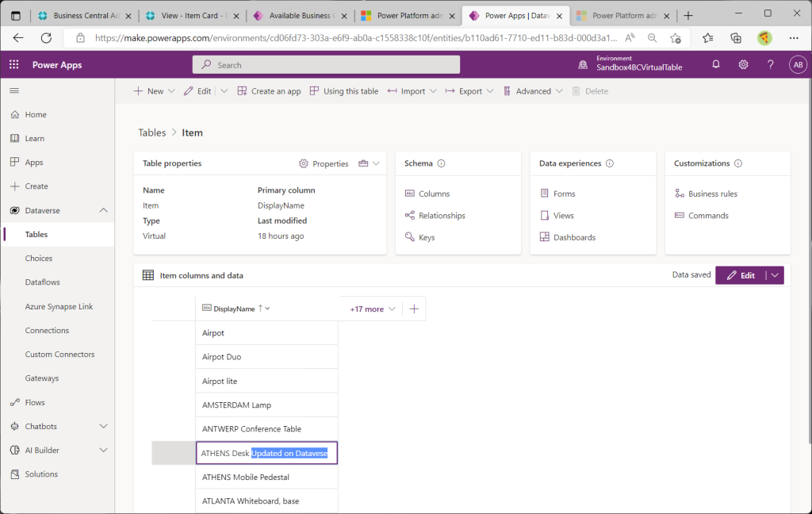
Task: Refresh the page
Action: (47, 38)
